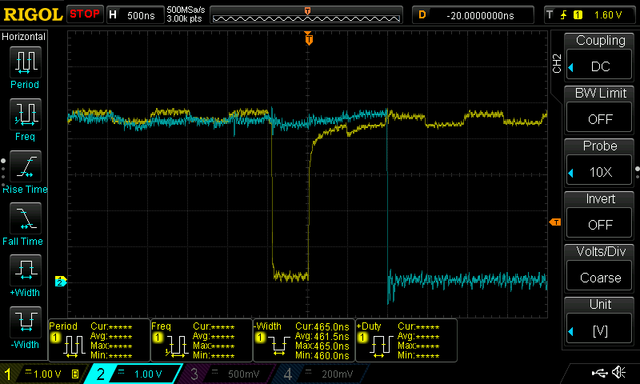Click the orange trigger level marker at right
The height and width of the screenshot is (384, 640).
click(555, 222)
